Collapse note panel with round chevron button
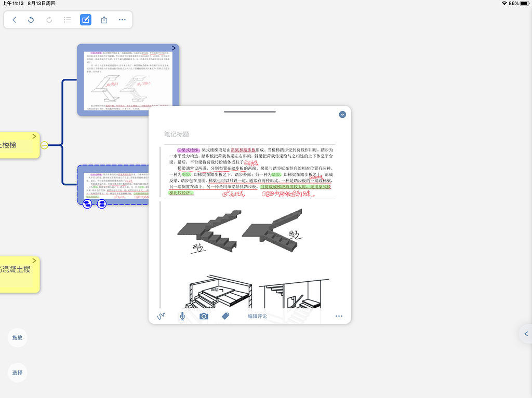Image resolution: width=532 pixels, height=398 pixels. coord(342,114)
